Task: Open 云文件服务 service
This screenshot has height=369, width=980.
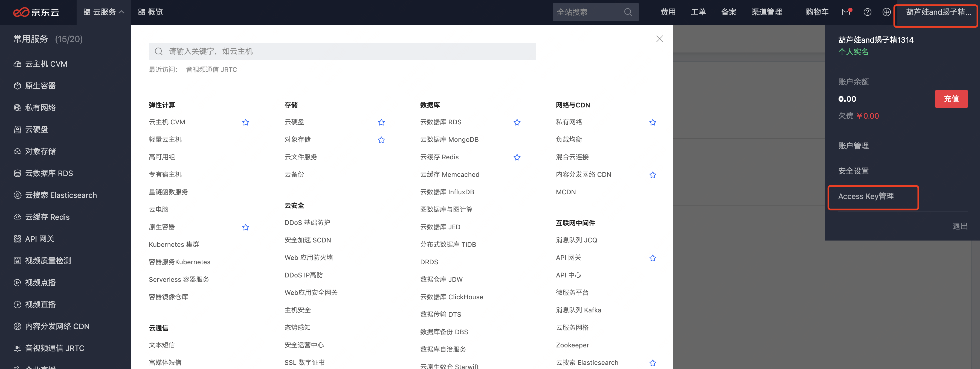Action: [301, 157]
